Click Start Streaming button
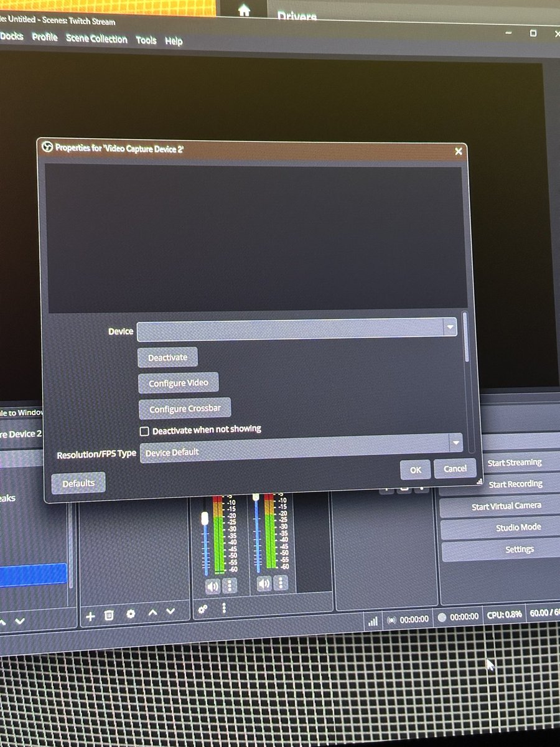560x747 pixels. (x=515, y=463)
